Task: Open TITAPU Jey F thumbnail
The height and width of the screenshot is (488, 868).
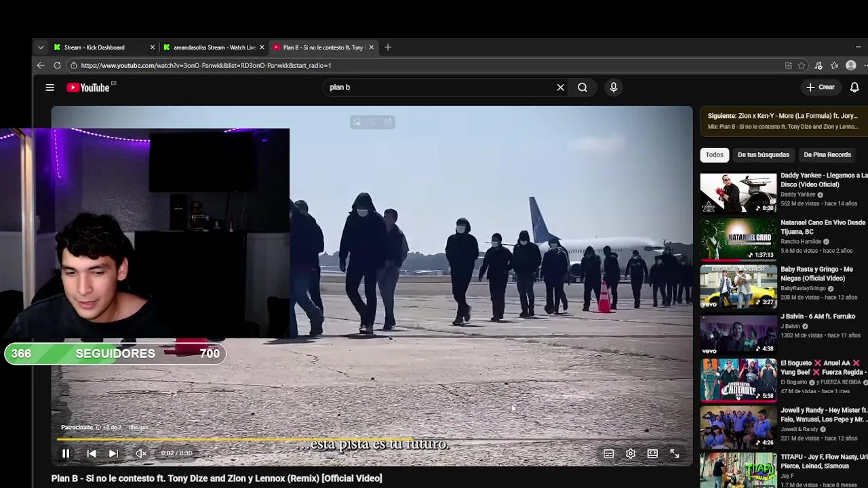Action: point(738,471)
